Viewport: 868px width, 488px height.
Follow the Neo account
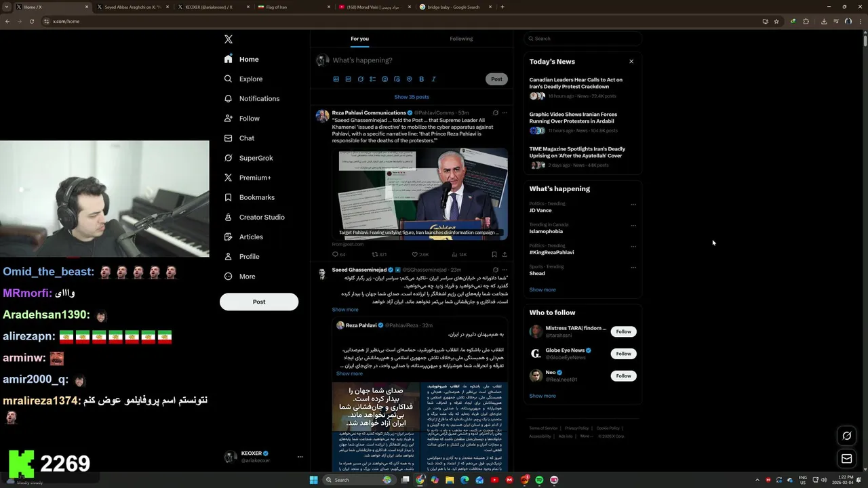click(624, 376)
